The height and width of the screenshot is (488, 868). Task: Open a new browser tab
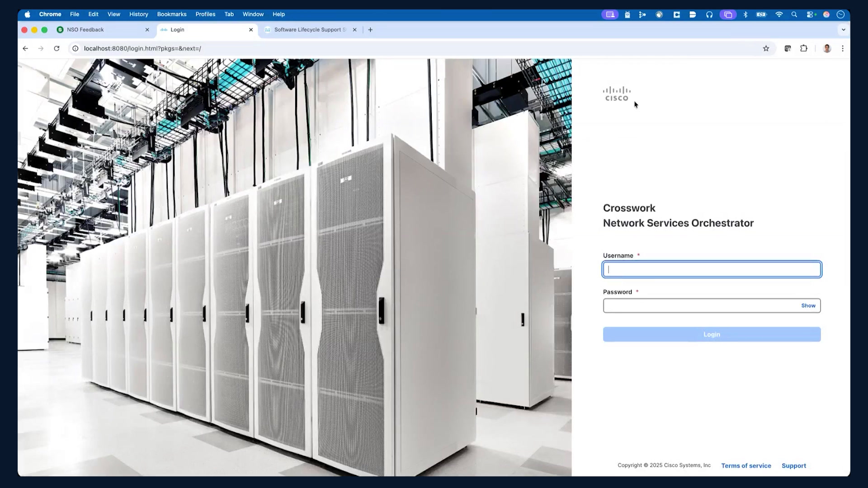(x=370, y=30)
